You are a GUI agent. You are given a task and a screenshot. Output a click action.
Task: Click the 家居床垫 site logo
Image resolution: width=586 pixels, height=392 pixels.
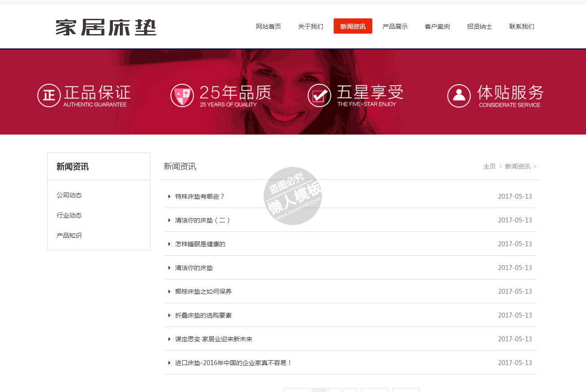(106, 27)
